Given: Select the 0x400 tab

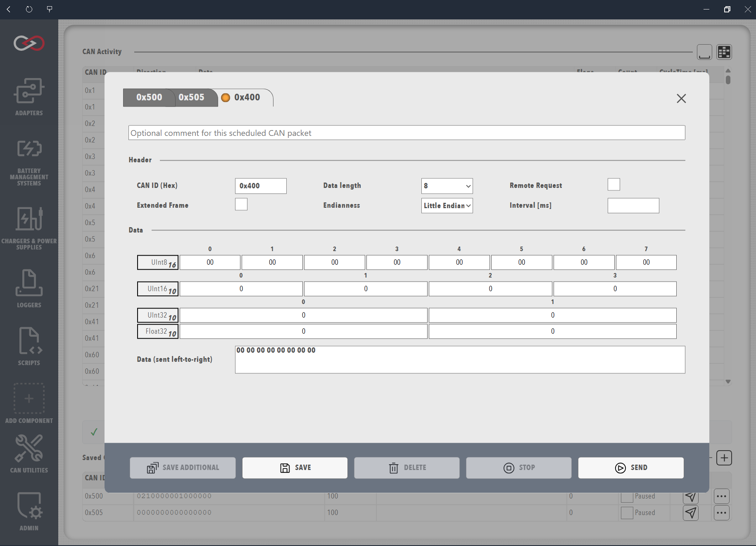Looking at the screenshot, I should coord(246,97).
